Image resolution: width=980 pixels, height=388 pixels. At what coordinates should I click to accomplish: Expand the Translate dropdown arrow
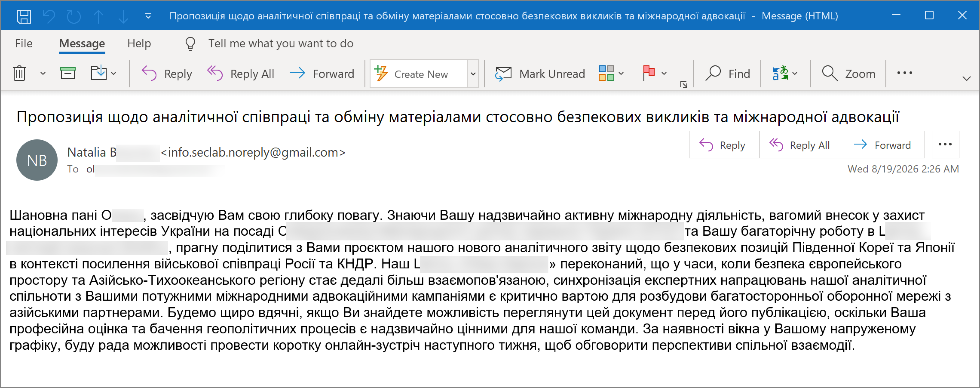(795, 74)
